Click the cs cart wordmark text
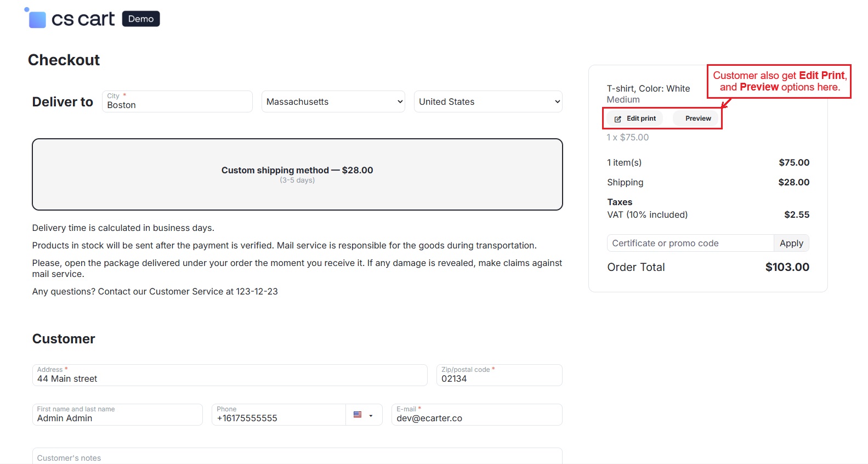 [83, 19]
